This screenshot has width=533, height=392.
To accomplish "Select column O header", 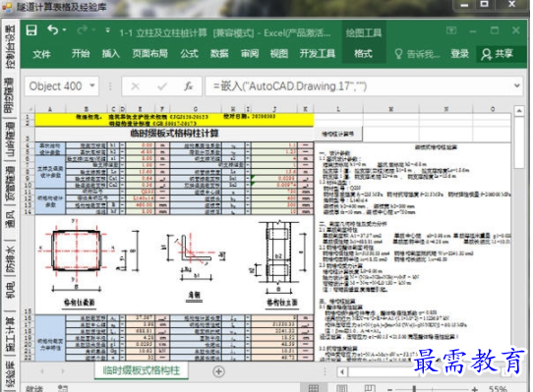I will [493, 109].
